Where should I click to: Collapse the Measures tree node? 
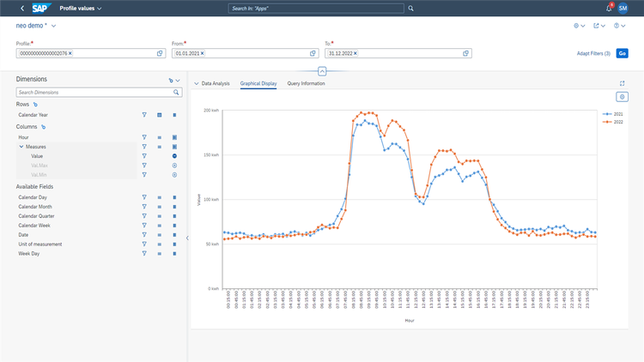point(21,147)
